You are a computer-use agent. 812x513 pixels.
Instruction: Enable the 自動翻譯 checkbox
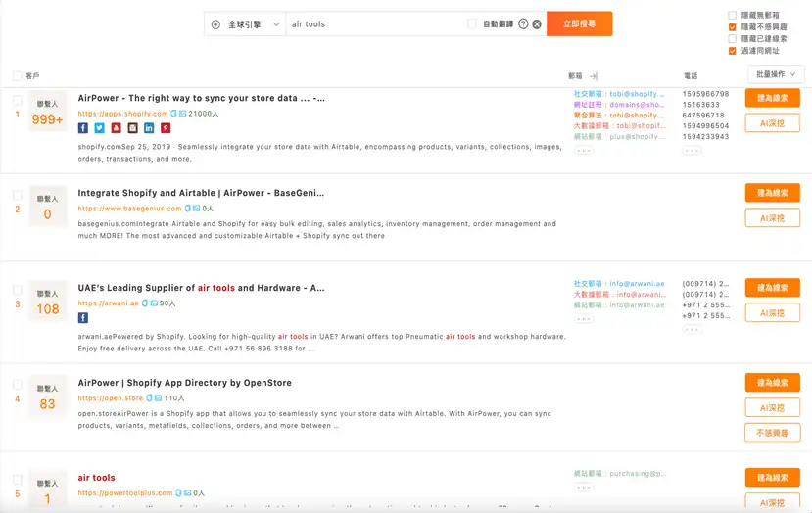click(x=472, y=23)
